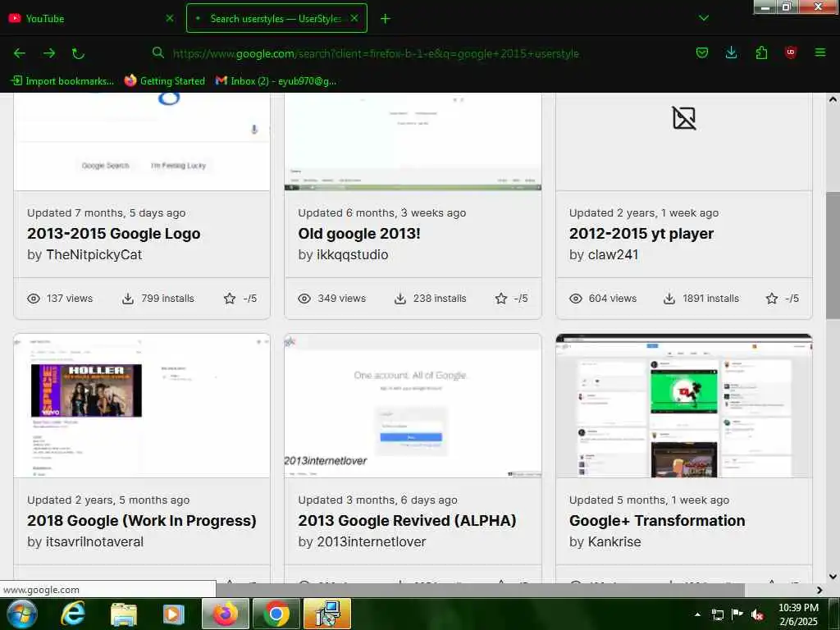Image resolution: width=840 pixels, height=630 pixels.
Task: Click the Import bookmarks bookmark
Action: tap(62, 81)
